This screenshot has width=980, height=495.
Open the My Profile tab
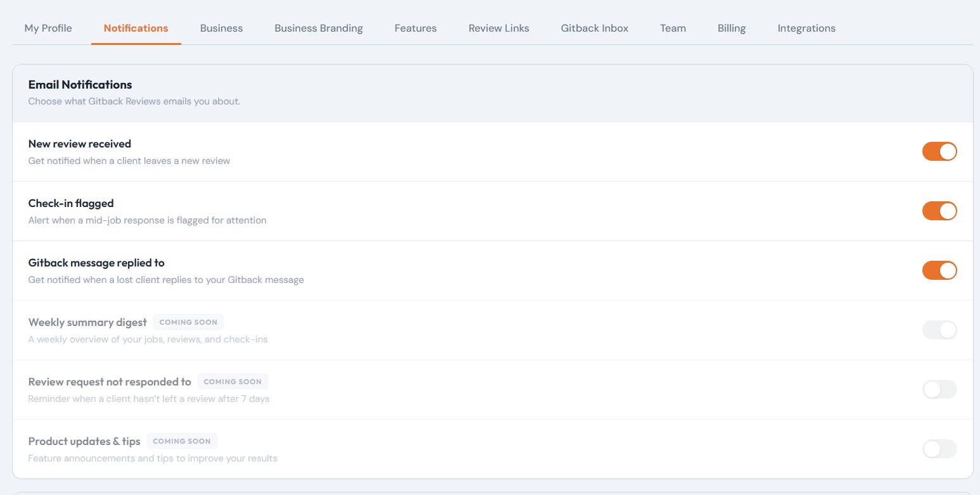[x=48, y=28]
